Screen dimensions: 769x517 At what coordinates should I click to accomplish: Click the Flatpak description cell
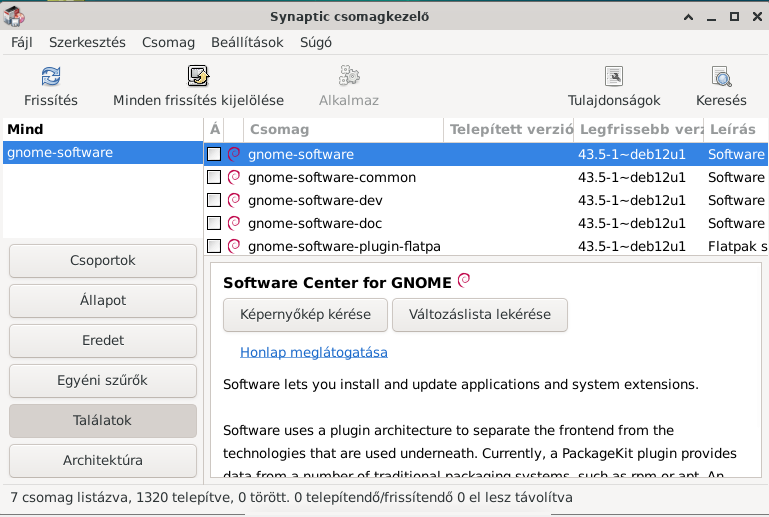pos(737,246)
